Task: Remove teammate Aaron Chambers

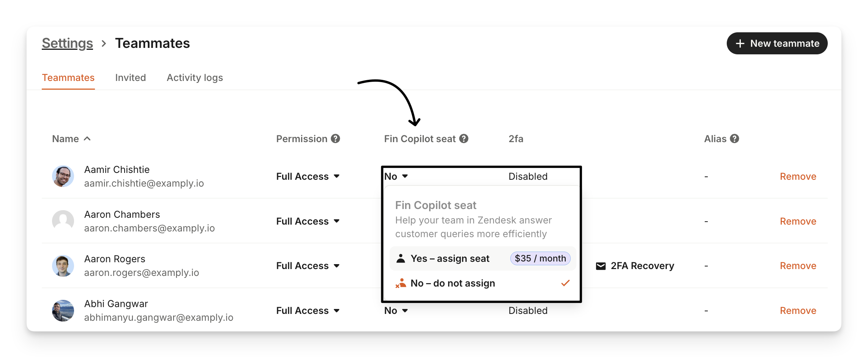Action: (798, 221)
